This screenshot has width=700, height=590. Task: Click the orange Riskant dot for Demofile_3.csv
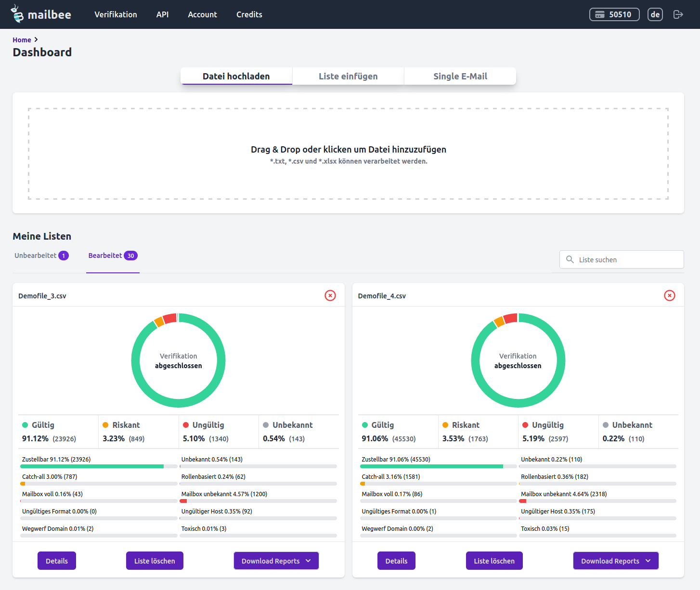coord(105,425)
